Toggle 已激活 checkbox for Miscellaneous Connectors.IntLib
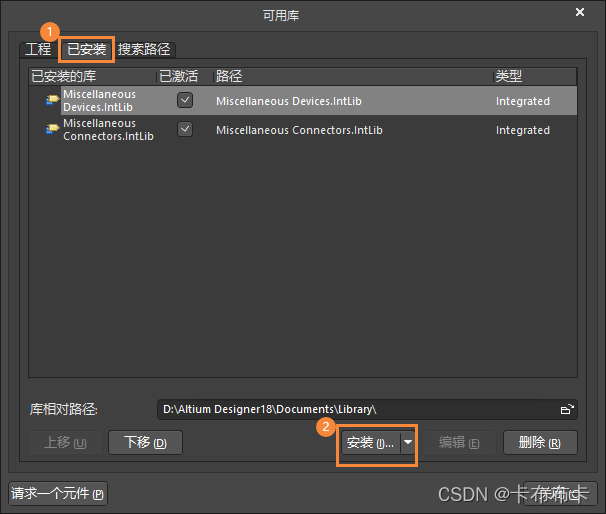The height and width of the screenshot is (514, 606). click(184, 129)
